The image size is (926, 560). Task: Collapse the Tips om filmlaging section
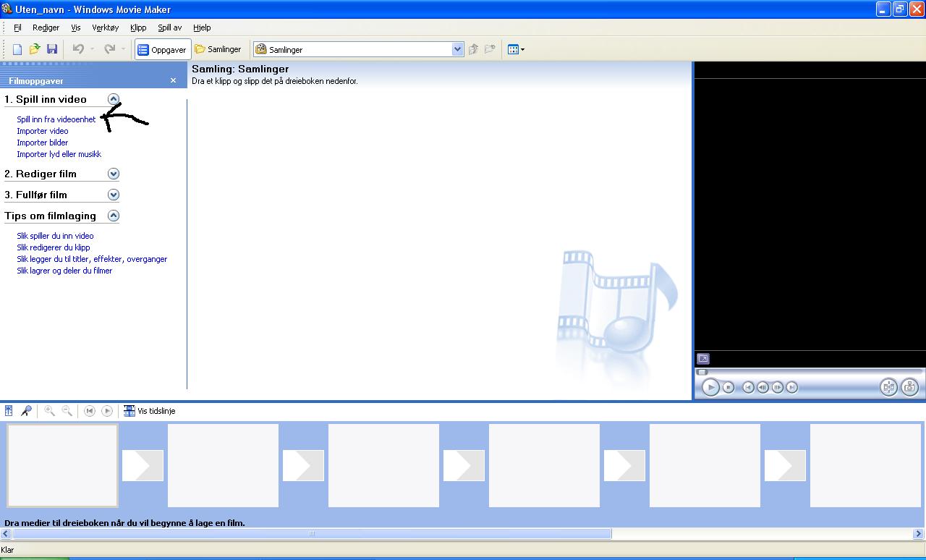tap(114, 216)
